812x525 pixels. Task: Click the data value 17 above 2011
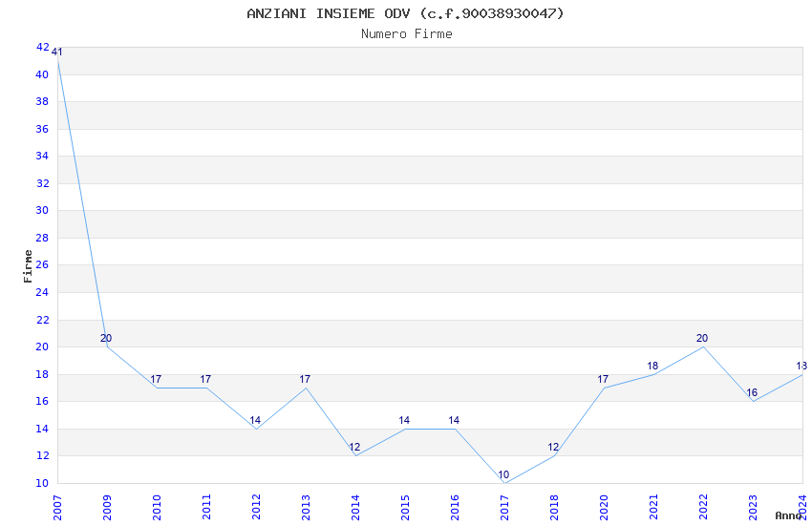click(205, 379)
